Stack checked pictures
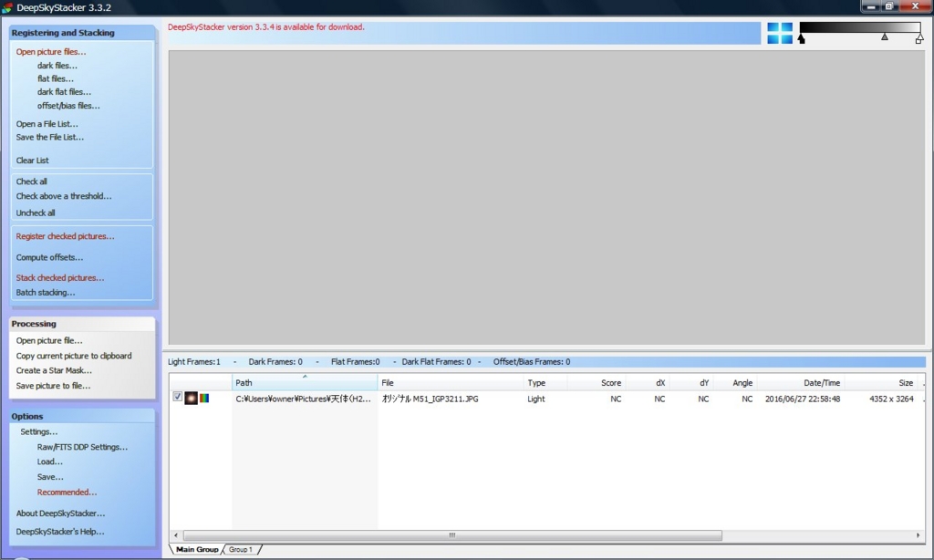 60,277
